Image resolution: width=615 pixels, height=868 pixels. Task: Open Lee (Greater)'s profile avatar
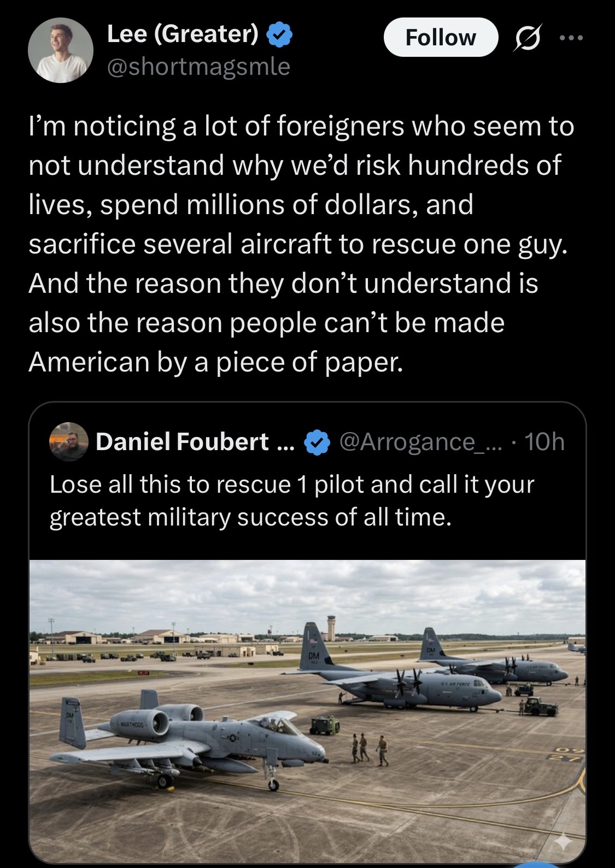[x=61, y=50]
